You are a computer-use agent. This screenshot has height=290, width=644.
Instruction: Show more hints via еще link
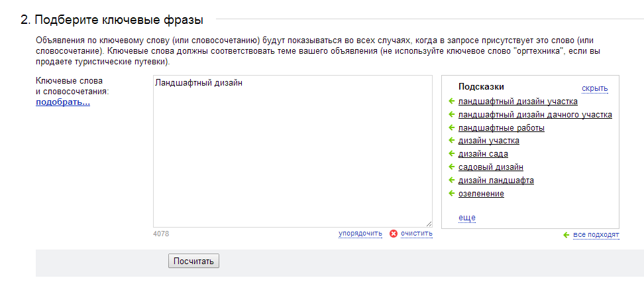(x=467, y=218)
